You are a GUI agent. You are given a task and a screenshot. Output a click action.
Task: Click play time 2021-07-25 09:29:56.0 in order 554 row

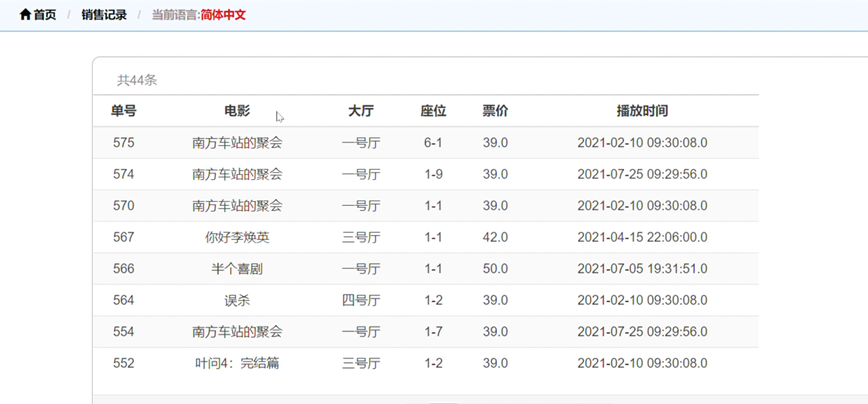click(642, 332)
